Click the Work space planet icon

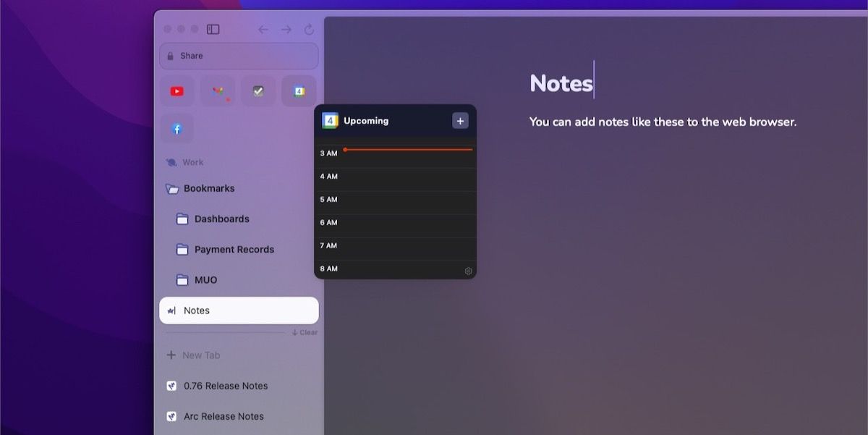pyautogui.click(x=171, y=162)
